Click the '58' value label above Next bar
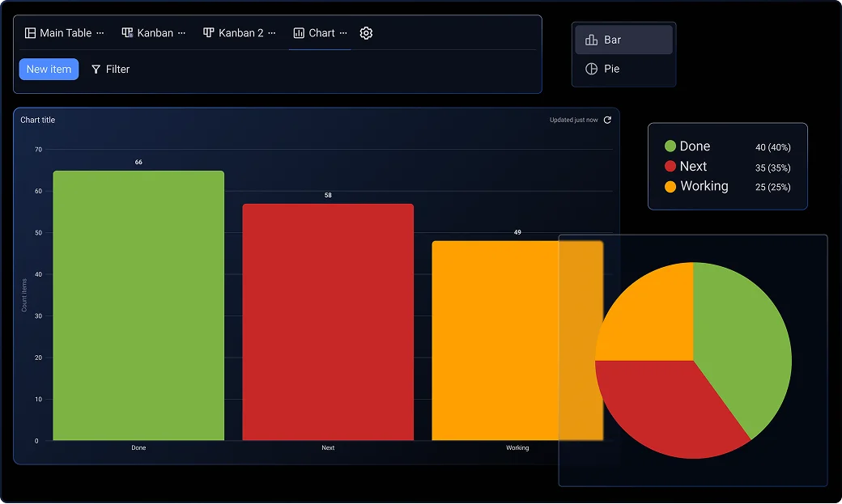Screen dimensions: 842x504 tap(328, 196)
